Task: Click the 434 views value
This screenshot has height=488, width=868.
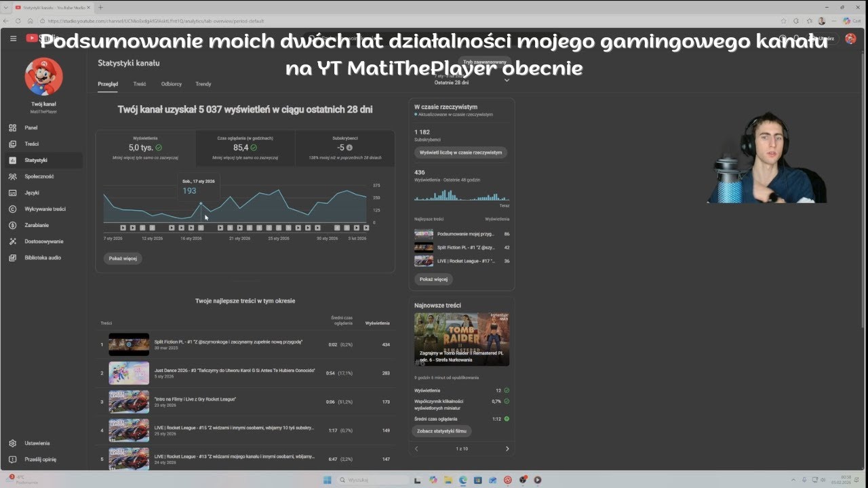Action: click(386, 344)
